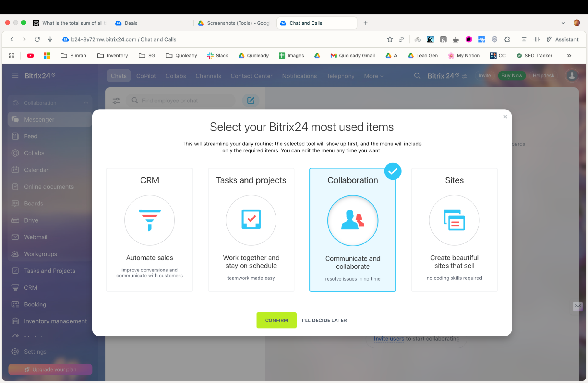Expand the More menu in top navigation
Screen dimensions: 588x383
373,76
